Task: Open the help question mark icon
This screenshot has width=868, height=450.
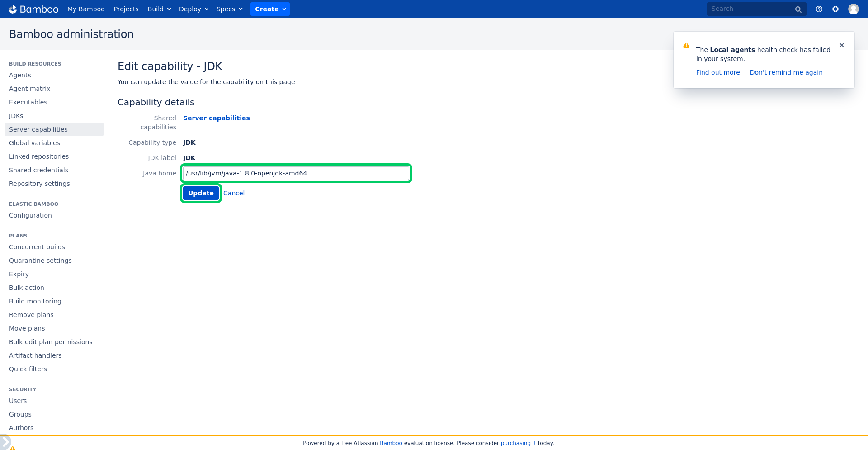Action: [x=819, y=9]
